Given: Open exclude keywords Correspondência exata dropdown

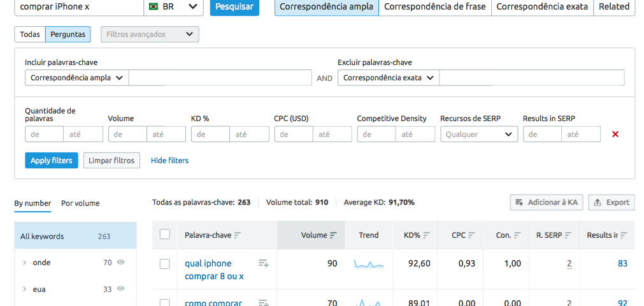Looking at the screenshot, I should 389,78.
